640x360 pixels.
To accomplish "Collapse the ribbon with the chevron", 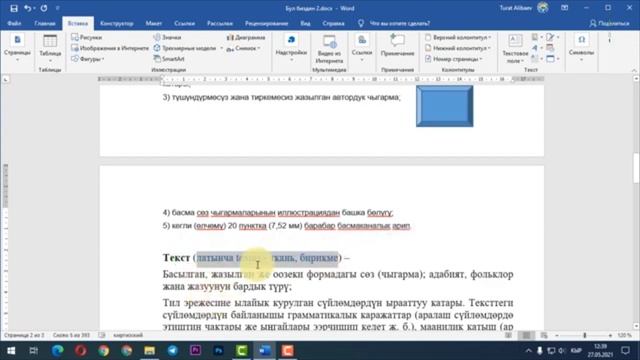I will (x=634, y=70).
